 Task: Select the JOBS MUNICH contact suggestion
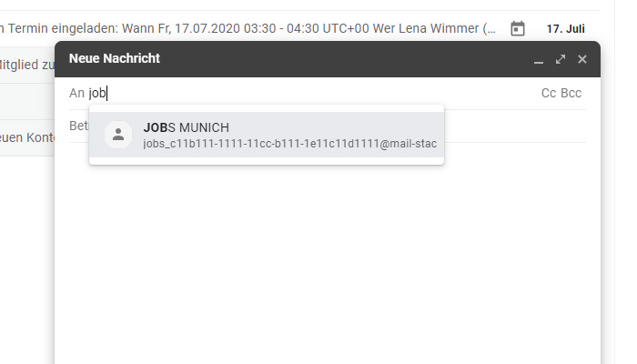click(x=267, y=135)
